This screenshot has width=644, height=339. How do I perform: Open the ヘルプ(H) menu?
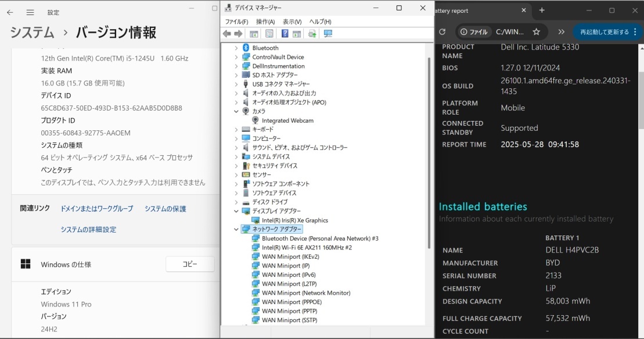pos(321,22)
